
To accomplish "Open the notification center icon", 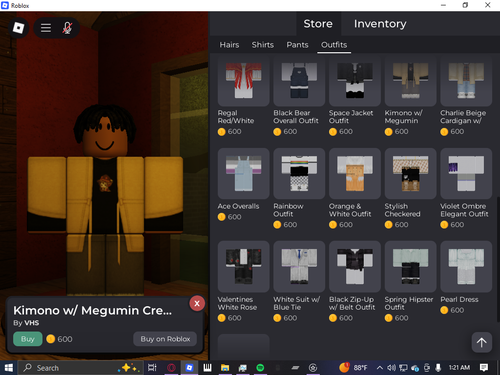I will pyautogui.click(x=484, y=368).
